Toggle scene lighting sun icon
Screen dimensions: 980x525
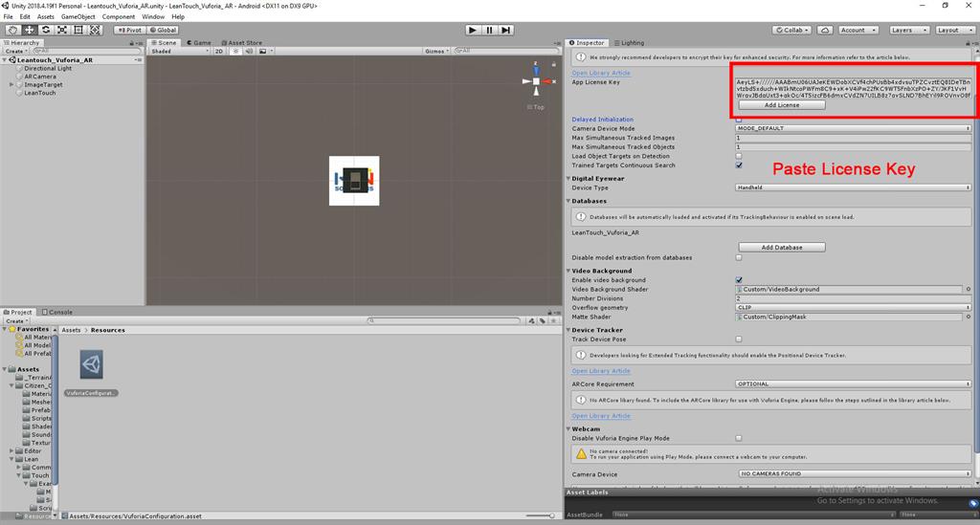tap(235, 52)
